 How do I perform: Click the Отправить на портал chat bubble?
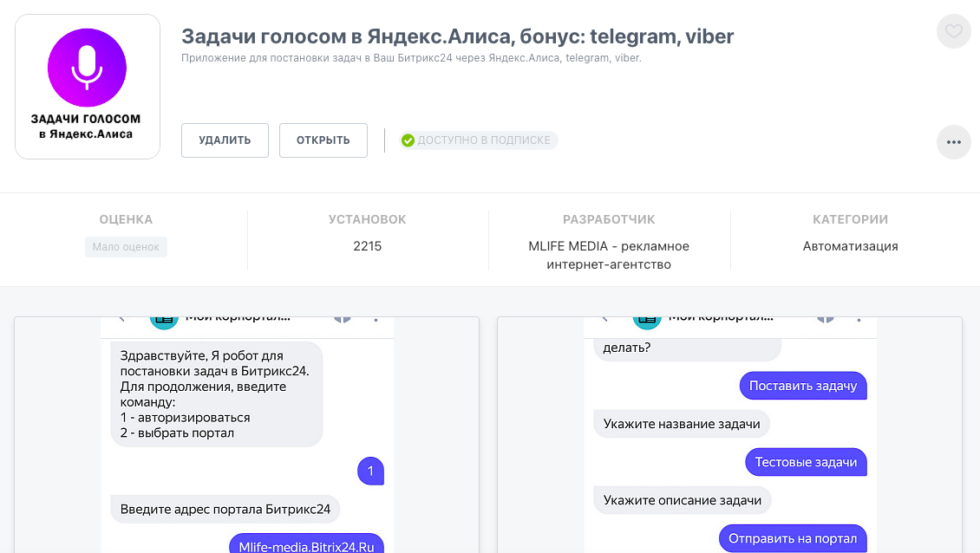(793, 538)
